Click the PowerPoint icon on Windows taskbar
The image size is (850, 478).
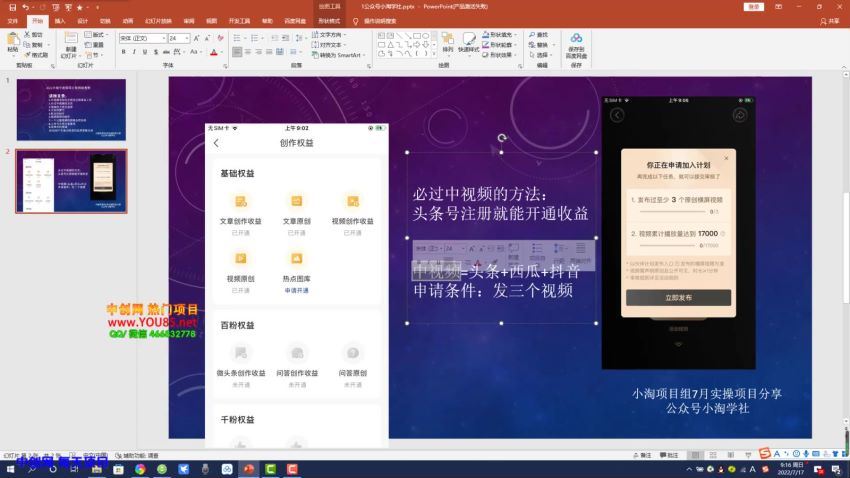pyautogui.click(x=249, y=469)
